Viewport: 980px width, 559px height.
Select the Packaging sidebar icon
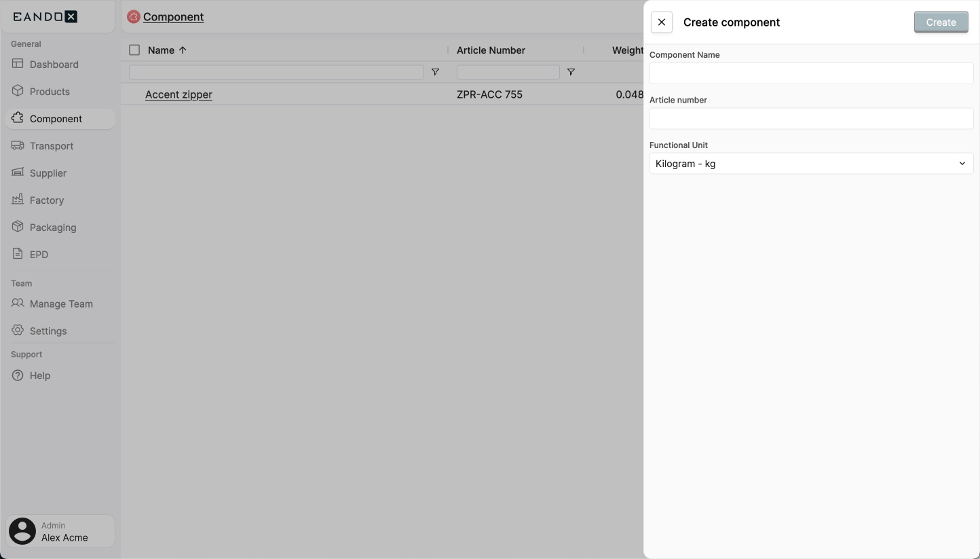[17, 227]
